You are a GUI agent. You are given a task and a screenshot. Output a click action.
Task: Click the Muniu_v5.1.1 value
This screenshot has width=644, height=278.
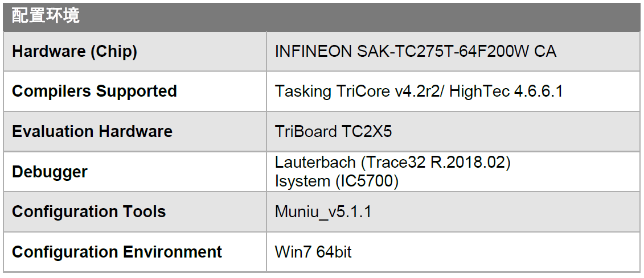click(x=323, y=212)
